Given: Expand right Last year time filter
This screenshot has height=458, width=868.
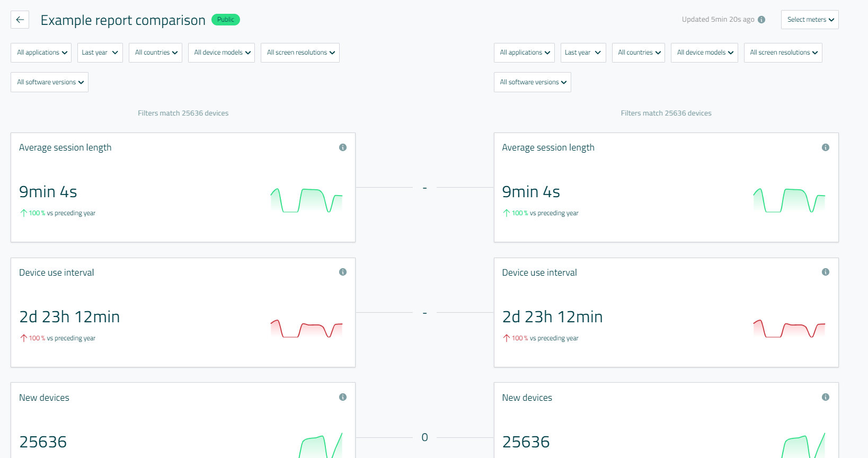Looking at the screenshot, I should point(582,52).
